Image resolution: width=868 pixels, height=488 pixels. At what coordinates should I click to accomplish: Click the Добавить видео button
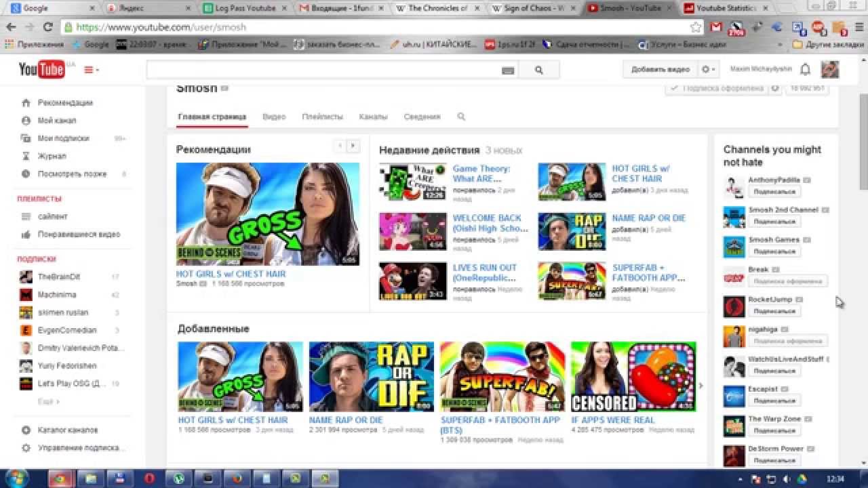pos(660,69)
